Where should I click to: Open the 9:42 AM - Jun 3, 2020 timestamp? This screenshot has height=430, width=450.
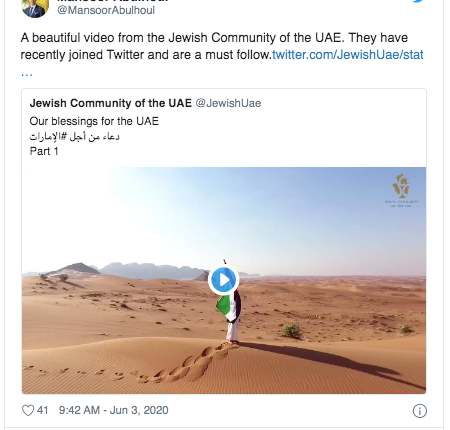click(113, 410)
